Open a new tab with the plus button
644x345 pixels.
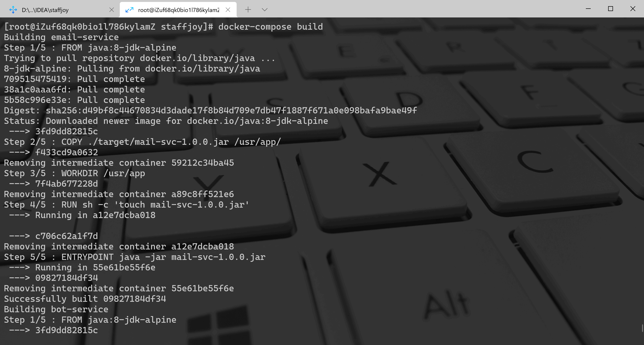pos(248,9)
